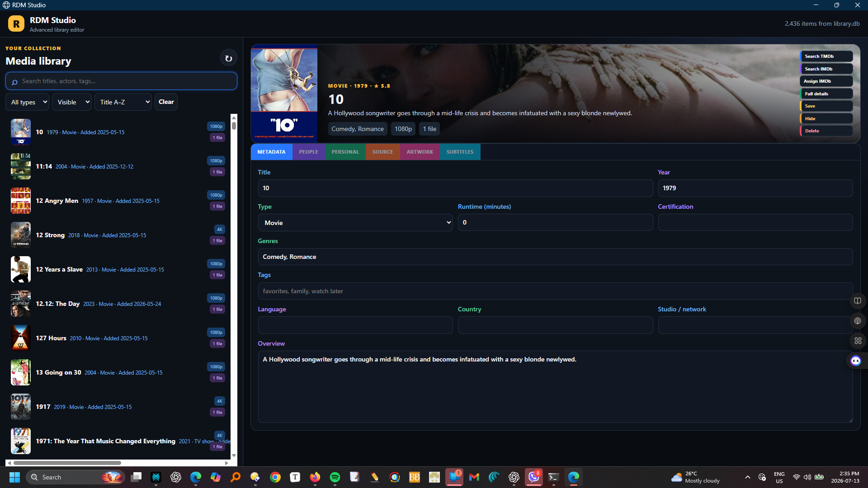Click the Tags input field
This screenshot has width=868, height=488.
pos(555,291)
